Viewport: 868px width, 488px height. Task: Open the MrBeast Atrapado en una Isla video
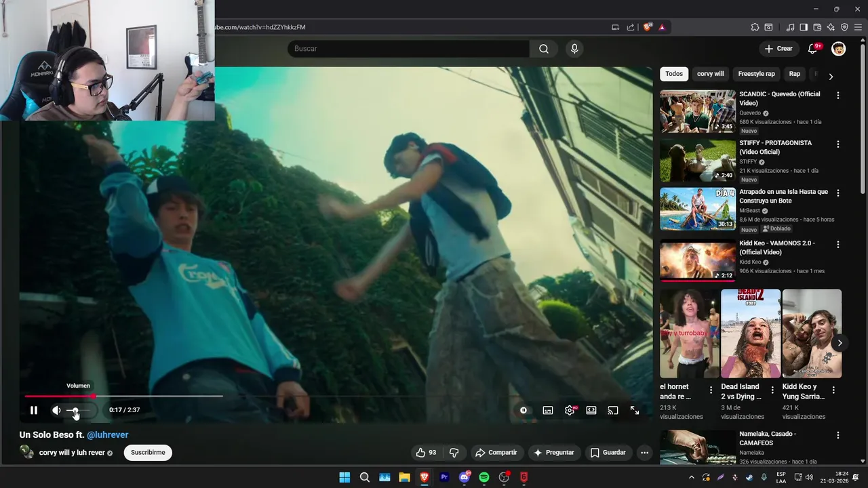tap(698, 209)
